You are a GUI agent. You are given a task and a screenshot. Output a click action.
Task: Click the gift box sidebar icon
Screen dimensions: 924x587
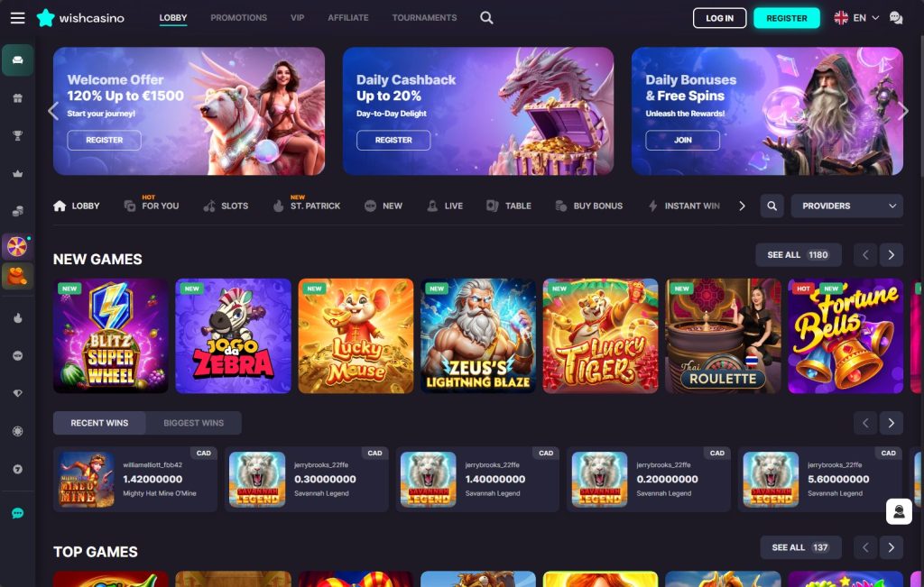[18, 98]
